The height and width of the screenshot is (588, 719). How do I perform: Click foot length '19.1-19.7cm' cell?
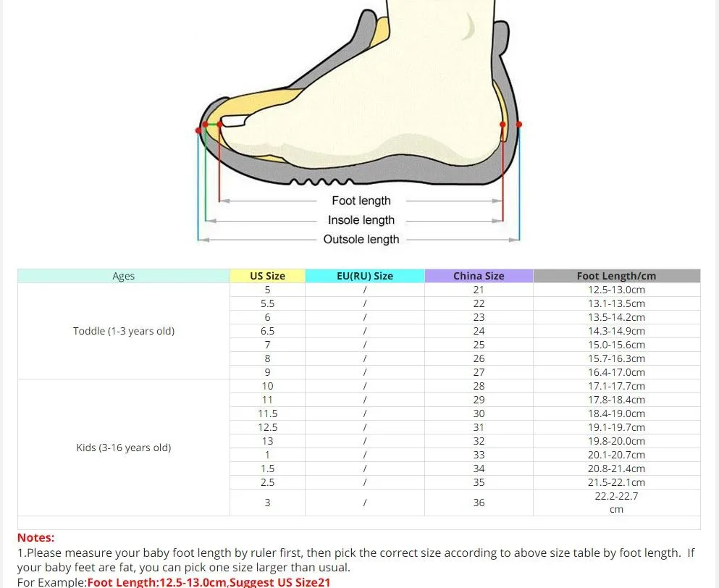click(616, 427)
